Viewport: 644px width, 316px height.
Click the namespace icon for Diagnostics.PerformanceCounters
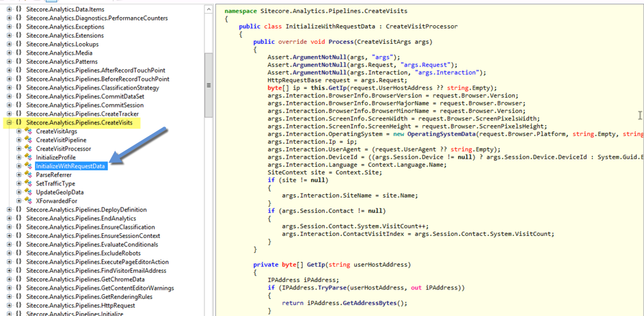pos(18,18)
